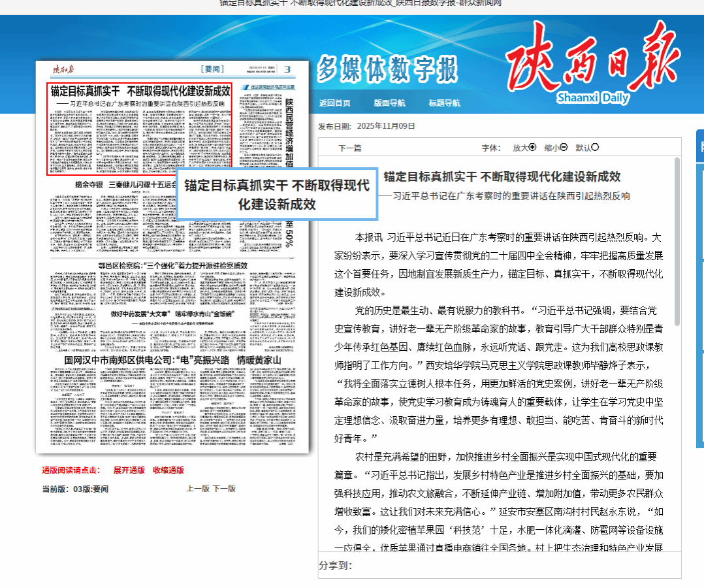Go to previous page 上一版
Image resolution: width=704 pixels, height=588 pixels.
[197, 488]
